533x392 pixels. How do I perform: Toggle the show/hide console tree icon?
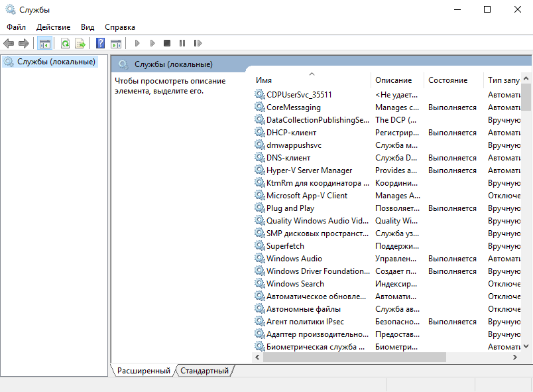point(45,43)
